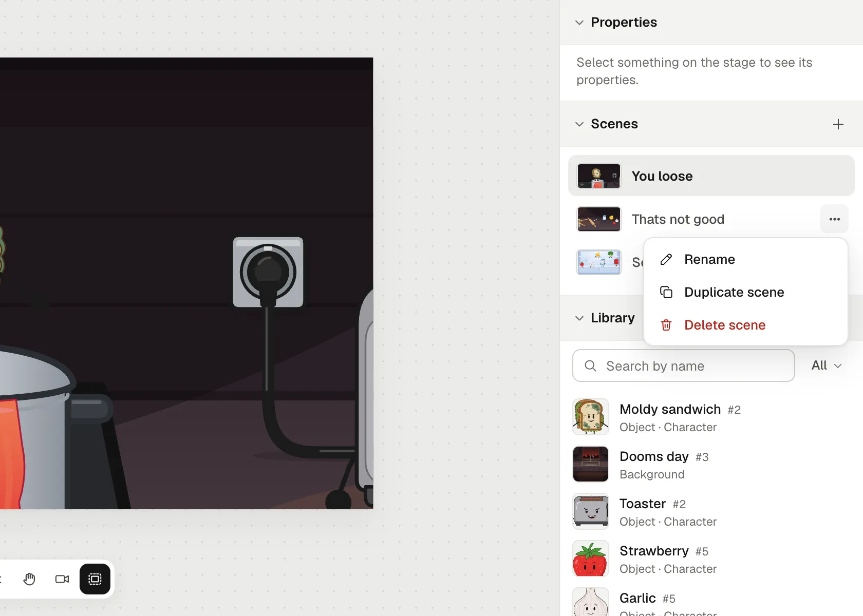
Task: Select the hand pan tool
Action: (x=29, y=579)
